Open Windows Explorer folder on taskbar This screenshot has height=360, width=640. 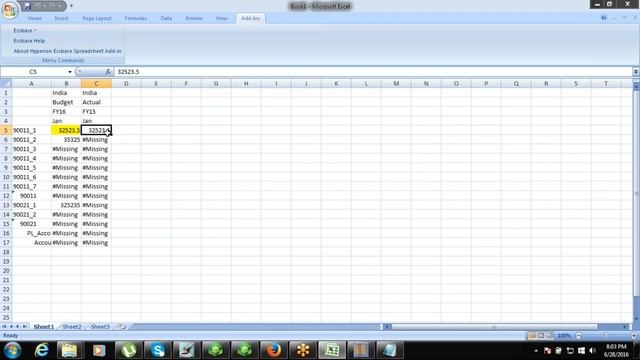click(x=69, y=350)
